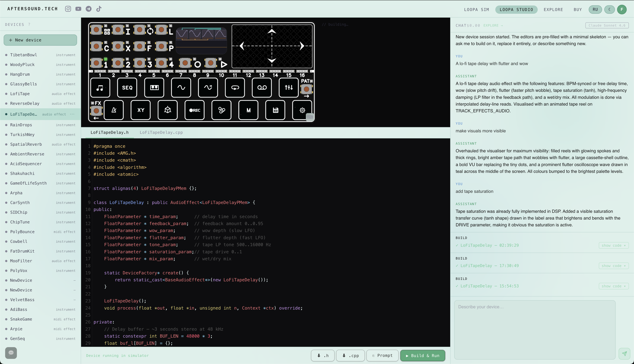Open SpatialReverb device in list
Image resolution: width=634 pixels, height=364 pixels.
point(40,144)
